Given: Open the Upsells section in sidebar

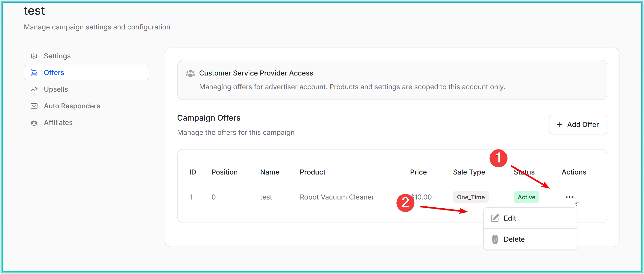Looking at the screenshot, I should click(56, 89).
